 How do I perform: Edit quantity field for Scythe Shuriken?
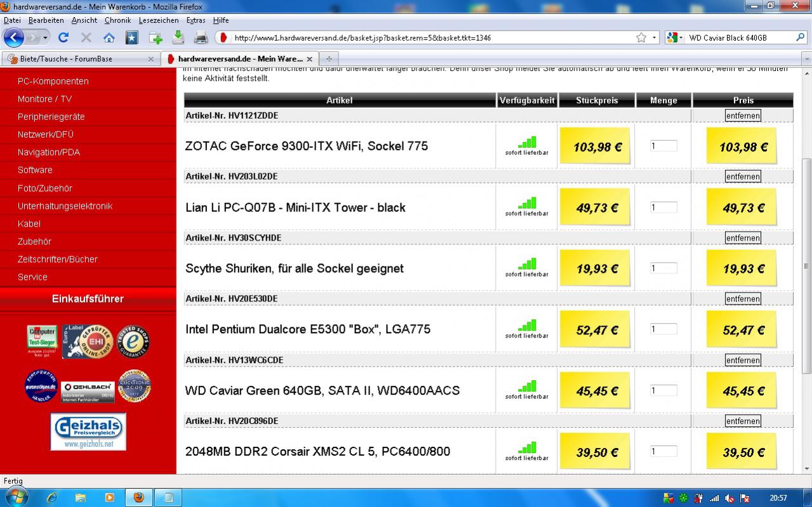(x=663, y=268)
